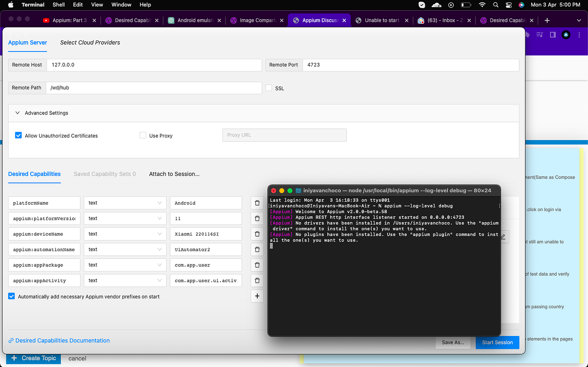
Task: Check the Use Proxy option
Action: pyautogui.click(x=143, y=135)
